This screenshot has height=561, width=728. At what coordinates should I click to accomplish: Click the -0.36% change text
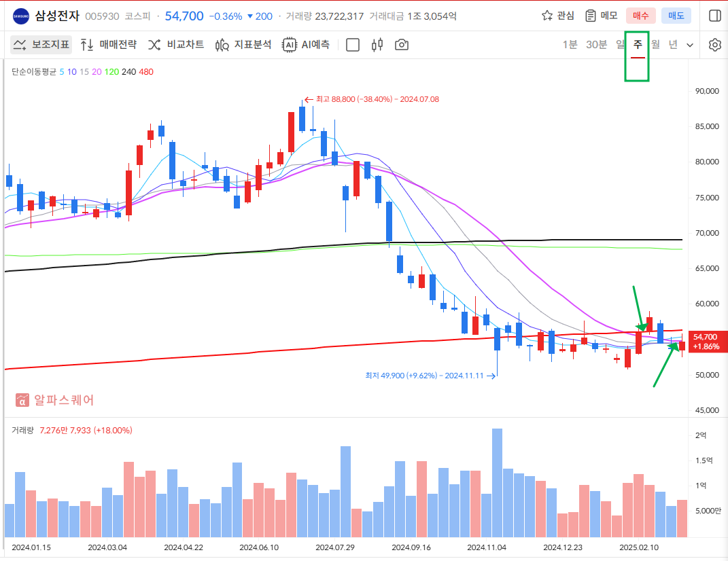pyautogui.click(x=226, y=16)
